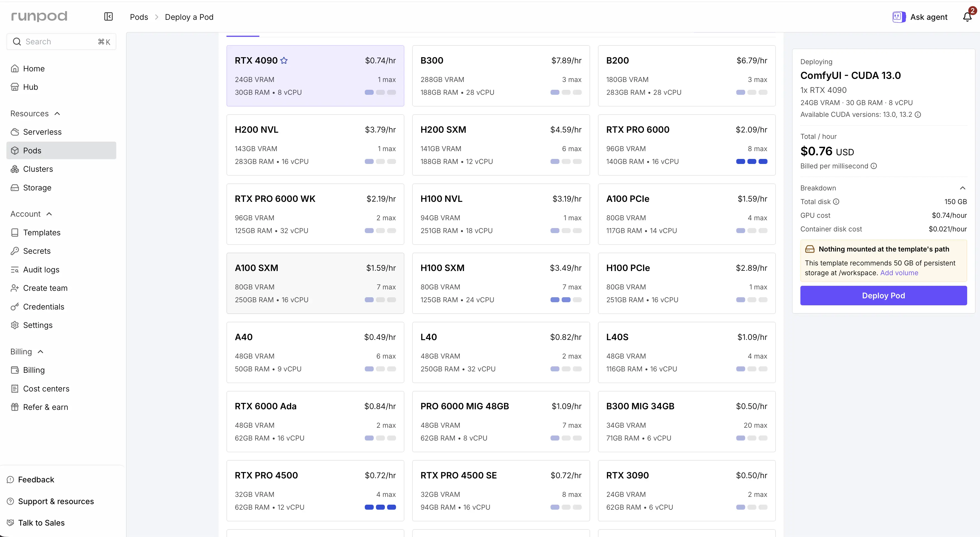
Task: Select the B300 GPU card
Action: (501, 76)
